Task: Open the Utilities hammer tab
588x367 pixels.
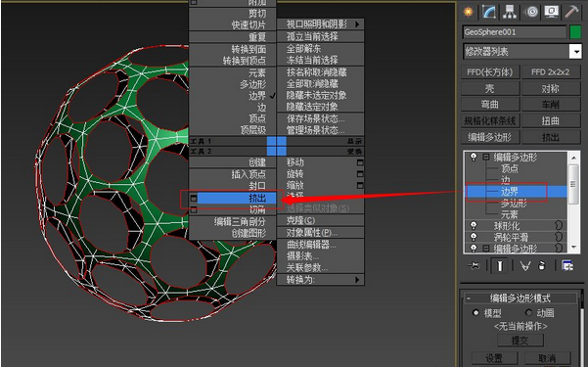Action: [x=572, y=12]
